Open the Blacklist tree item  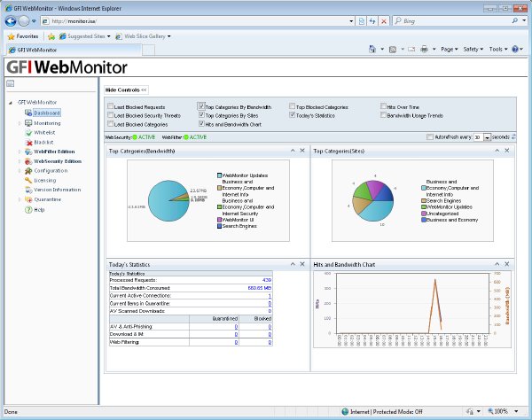pyautogui.click(x=43, y=142)
